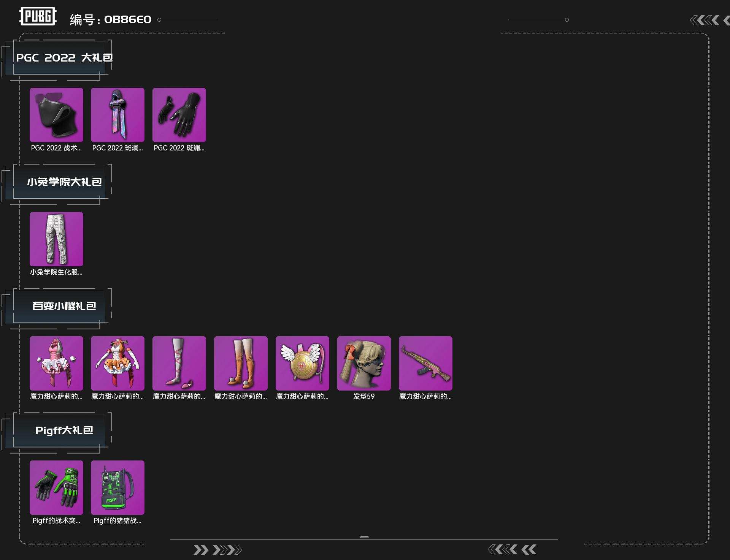Open the 小兔学院大礼包 section header
Viewport: 730px width, 560px height.
(64, 182)
